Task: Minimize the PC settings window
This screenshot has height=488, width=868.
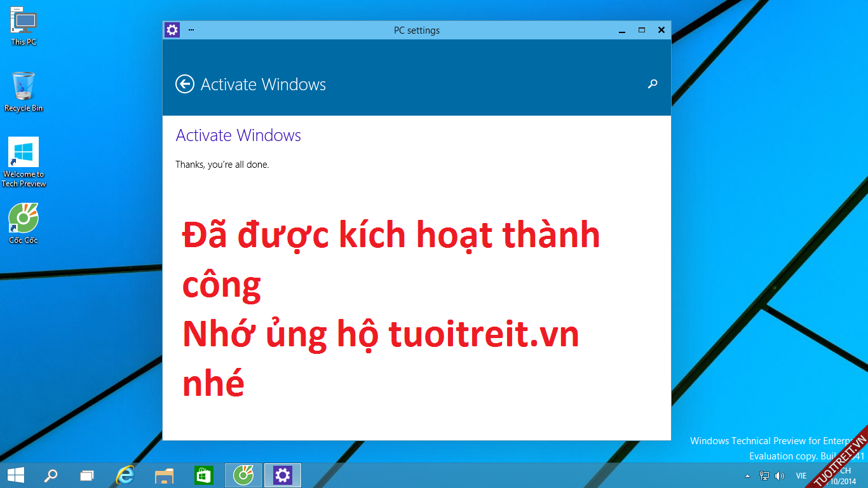Action: coord(621,30)
